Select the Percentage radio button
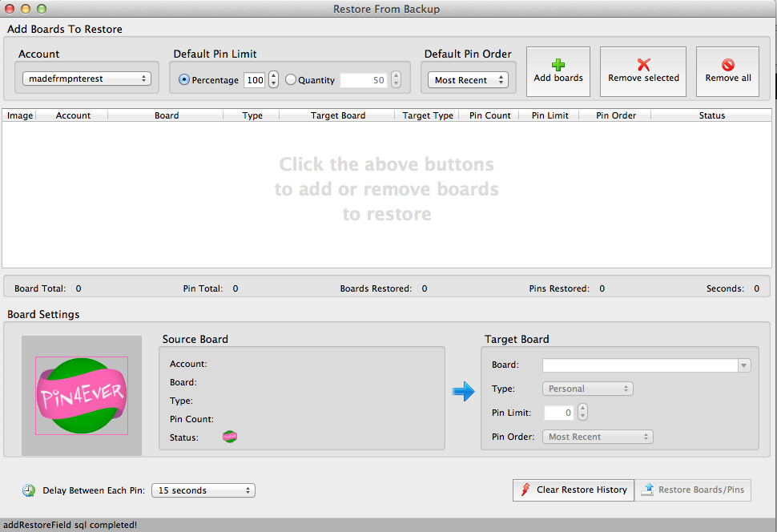Image resolution: width=777 pixels, height=532 pixels. 184,79
